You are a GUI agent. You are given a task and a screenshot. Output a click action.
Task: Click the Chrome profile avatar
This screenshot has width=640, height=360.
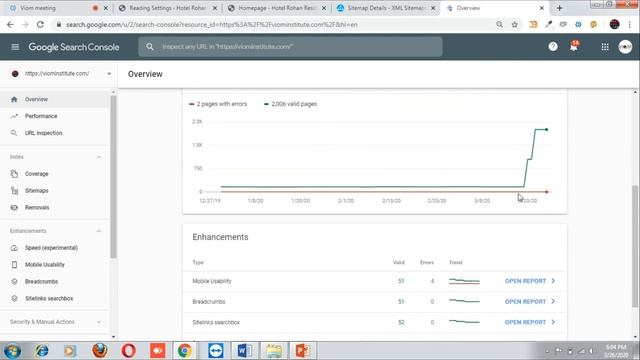coord(614,24)
